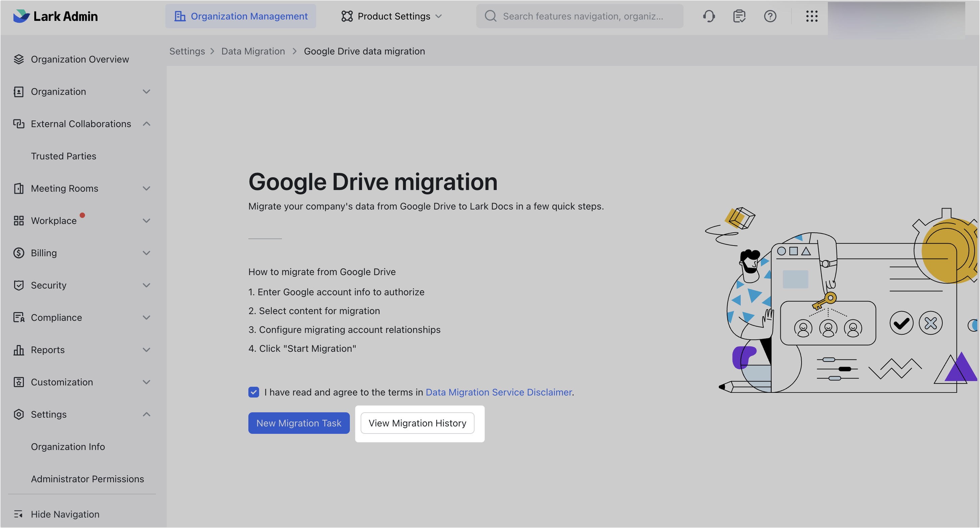This screenshot has width=980, height=528.
Task: Click the Help question mark icon
Action: [x=770, y=16]
